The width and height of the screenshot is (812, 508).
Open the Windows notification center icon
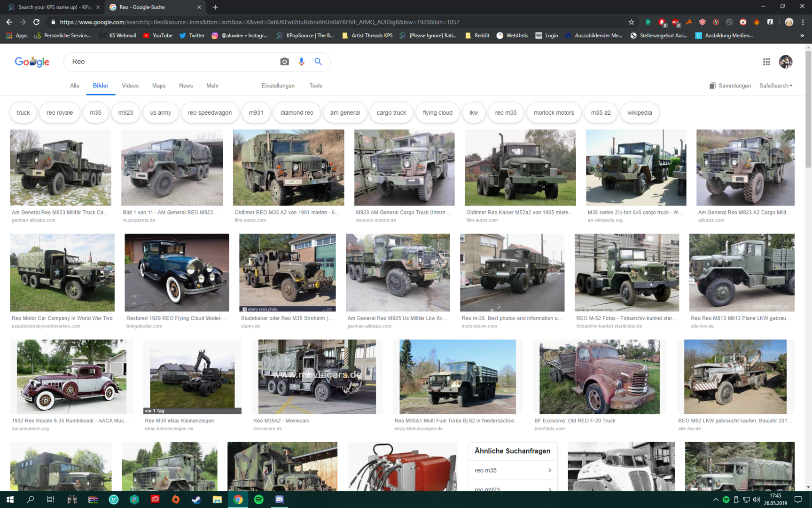(797, 500)
